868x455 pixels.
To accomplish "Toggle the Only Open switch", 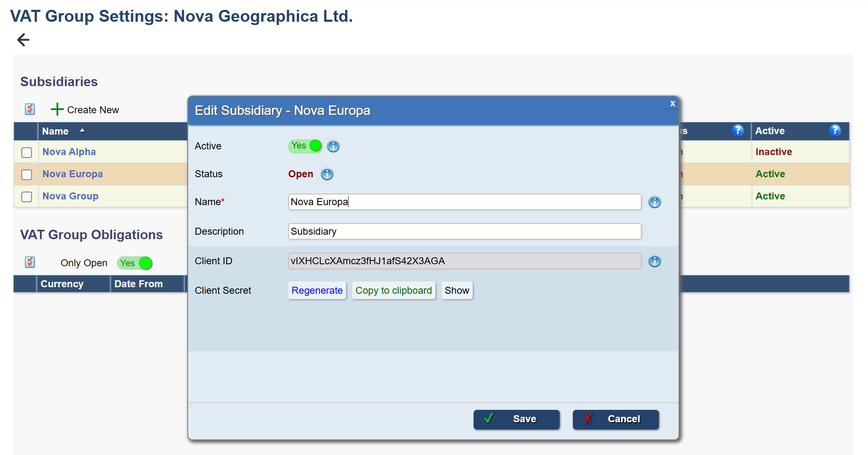I will (135, 263).
